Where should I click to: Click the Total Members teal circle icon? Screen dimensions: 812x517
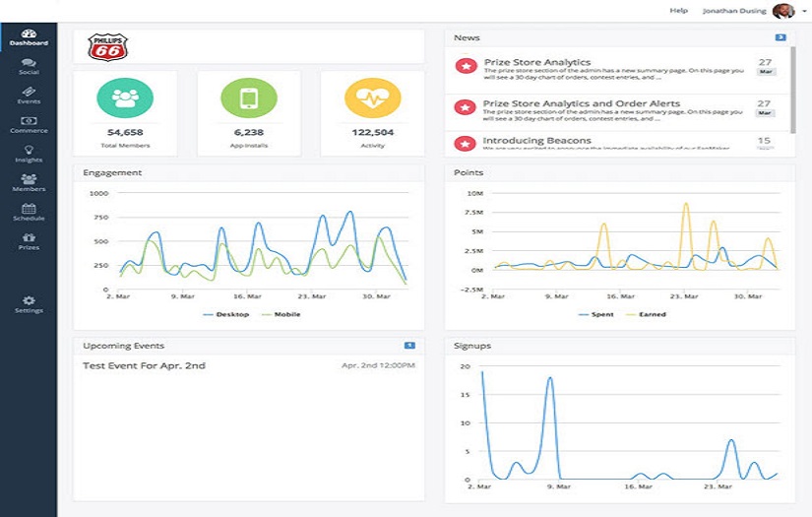[x=125, y=97]
